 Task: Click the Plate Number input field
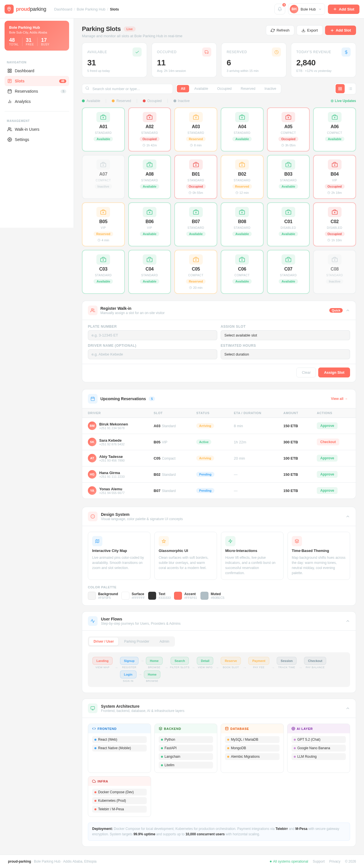point(152,335)
